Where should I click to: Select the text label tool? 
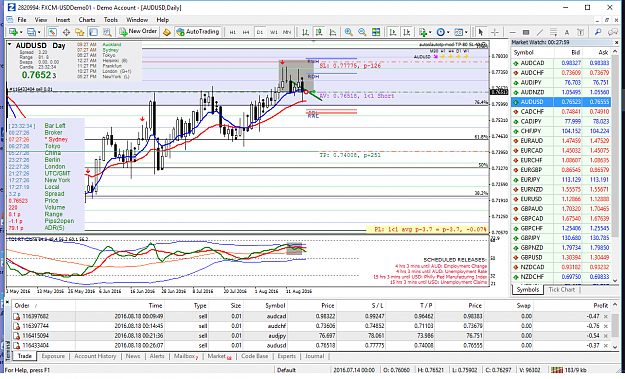pyautogui.click(x=580, y=32)
